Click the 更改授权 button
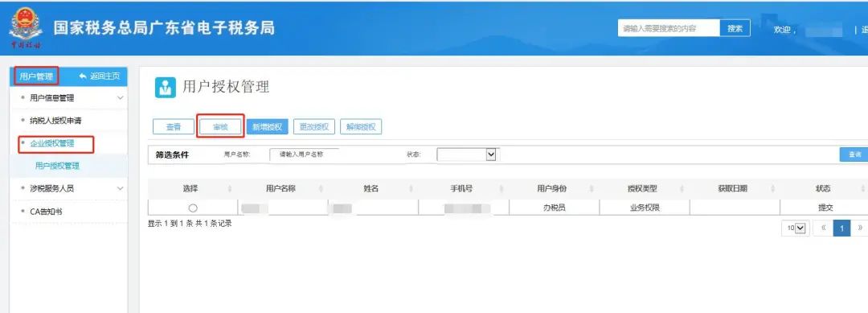The width and height of the screenshot is (868, 313). coord(314,127)
